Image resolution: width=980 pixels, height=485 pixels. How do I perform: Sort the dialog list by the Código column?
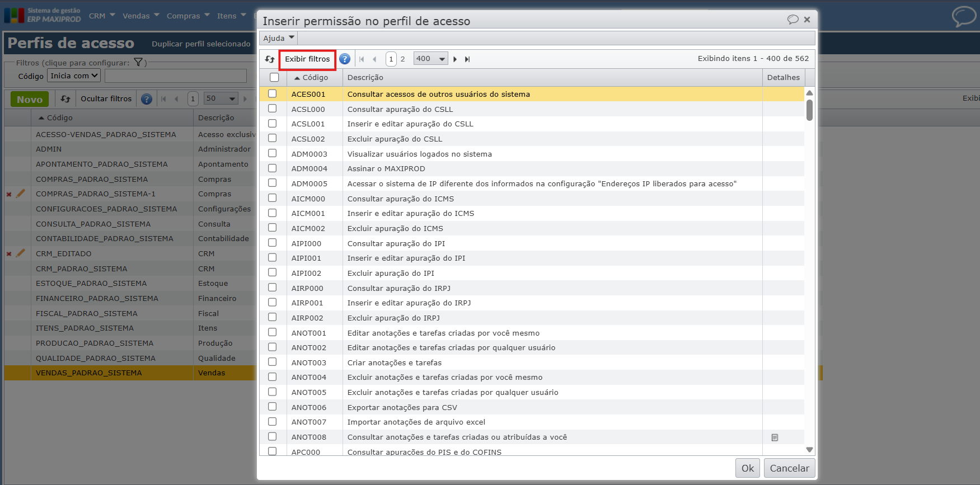click(315, 78)
